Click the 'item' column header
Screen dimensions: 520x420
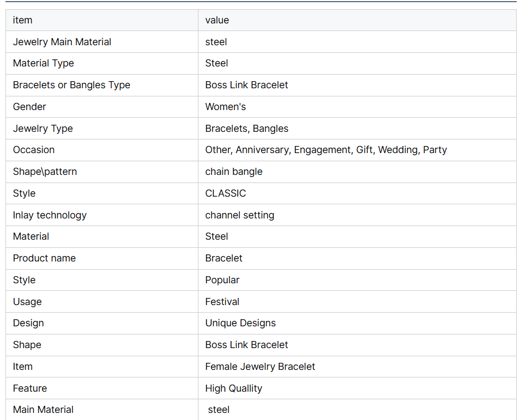[x=102, y=20]
